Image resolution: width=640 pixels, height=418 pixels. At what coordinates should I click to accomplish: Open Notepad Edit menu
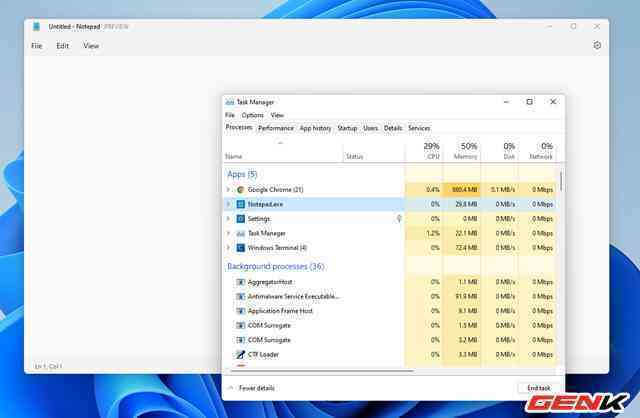62,46
